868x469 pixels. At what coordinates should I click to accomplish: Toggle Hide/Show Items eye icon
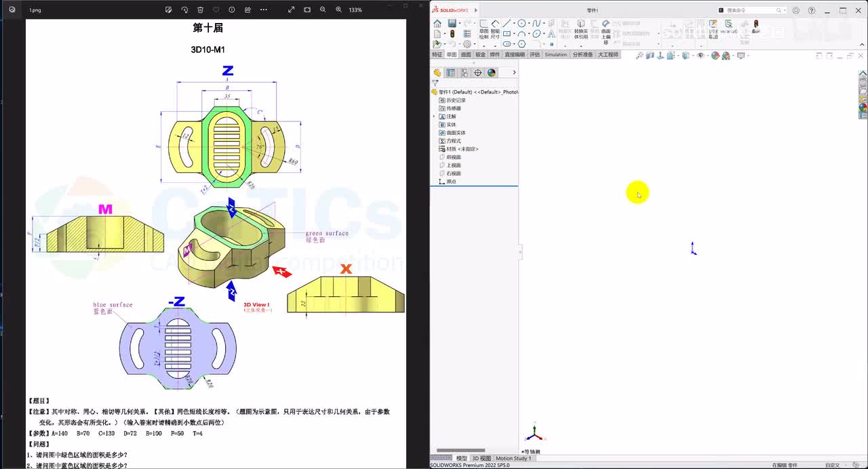tap(701, 56)
